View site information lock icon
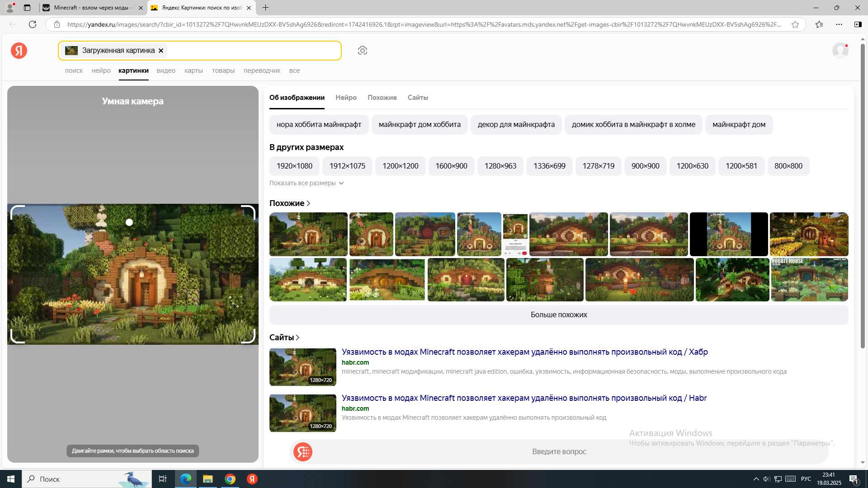The image size is (868, 488). pyautogui.click(x=57, y=24)
